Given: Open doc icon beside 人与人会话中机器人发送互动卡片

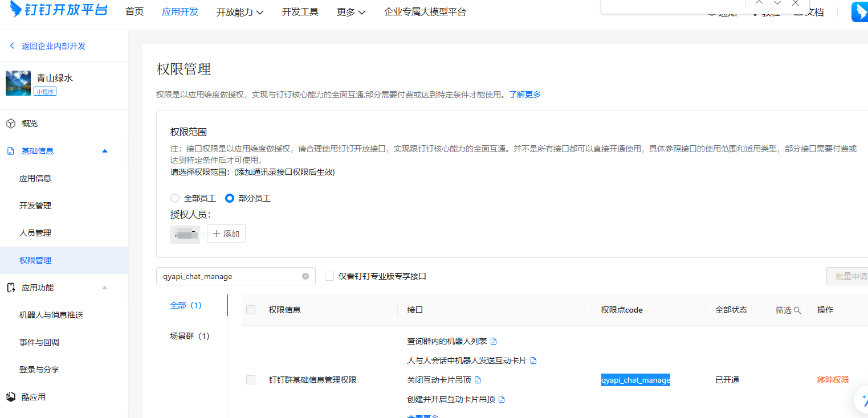Looking at the screenshot, I should [533, 360].
